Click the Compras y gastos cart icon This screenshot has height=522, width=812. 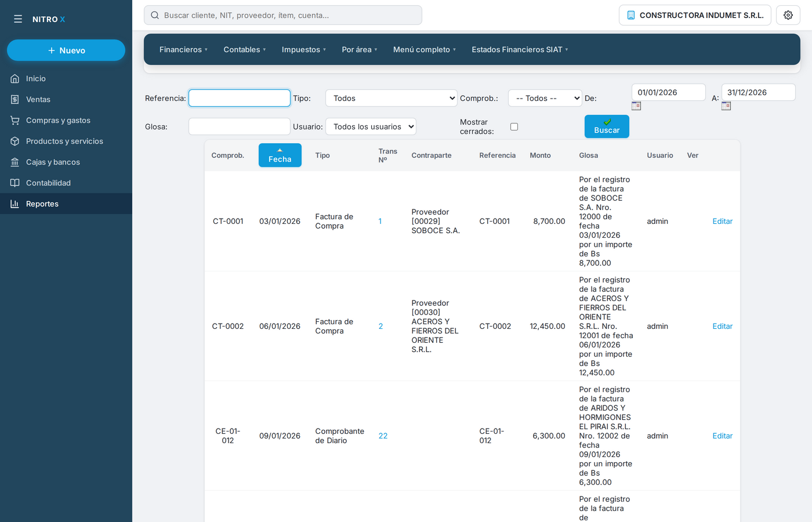point(15,120)
